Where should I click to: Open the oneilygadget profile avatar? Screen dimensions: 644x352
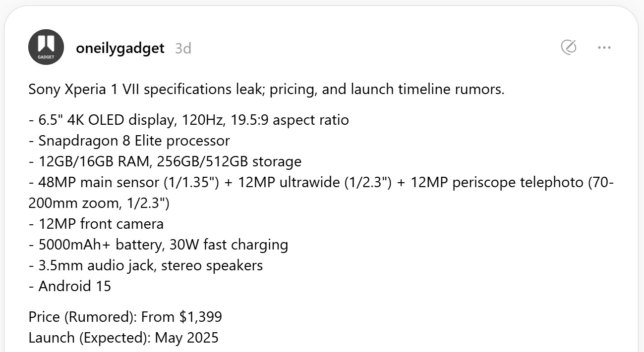point(46,47)
